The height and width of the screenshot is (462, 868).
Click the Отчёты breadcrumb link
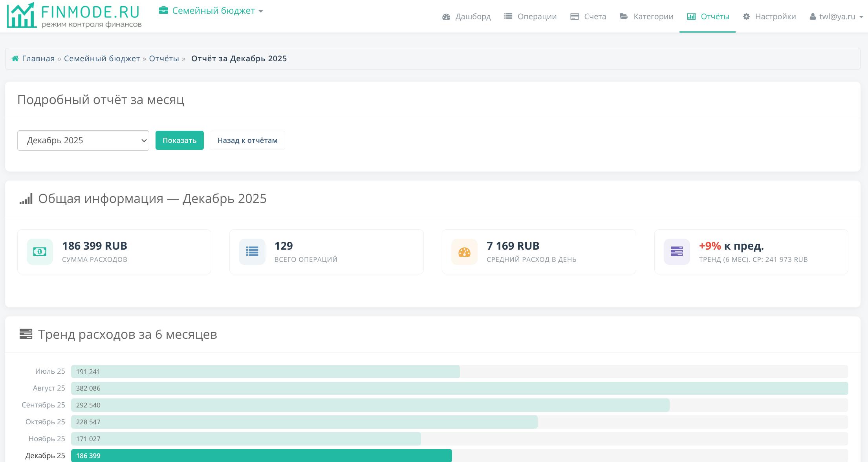pos(164,59)
